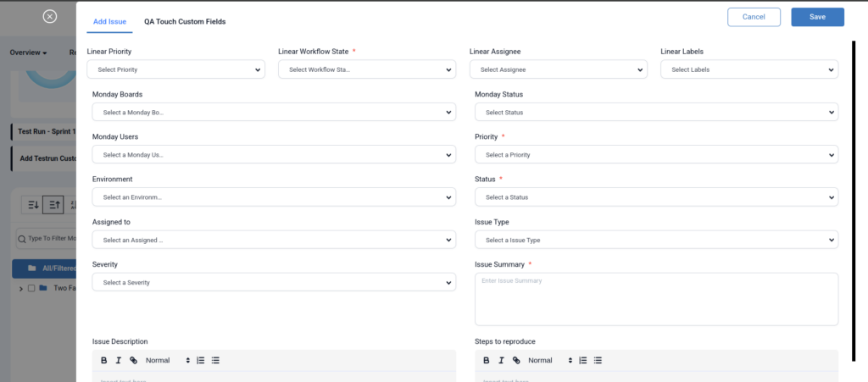Viewport: 868px width, 382px height.
Task: Apply italic in Issue Description editor
Action: coord(119,361)
